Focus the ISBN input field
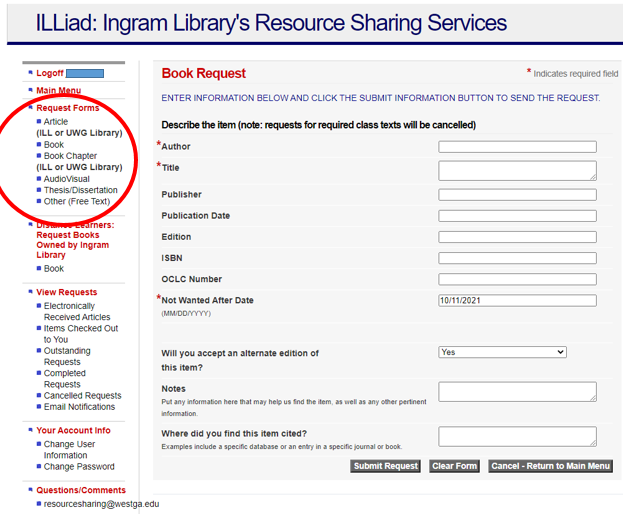This screenshot has height=514, width=623. coord(517,258)
